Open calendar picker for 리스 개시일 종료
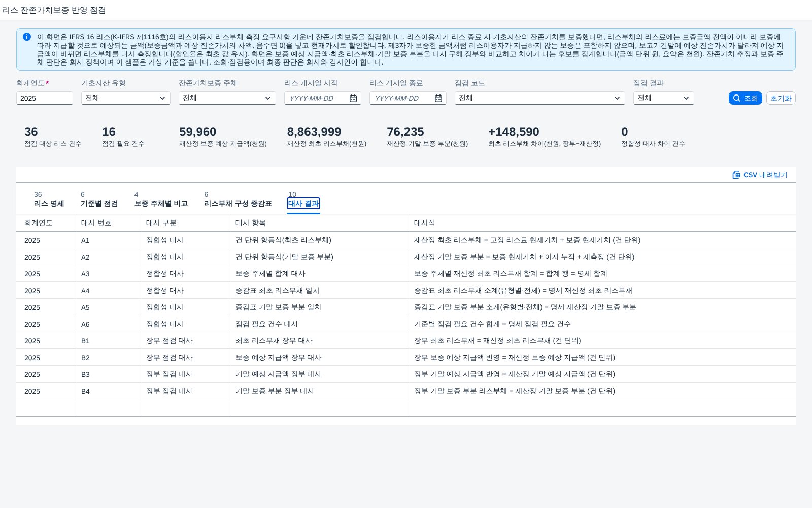 click(x=438, y=98)
